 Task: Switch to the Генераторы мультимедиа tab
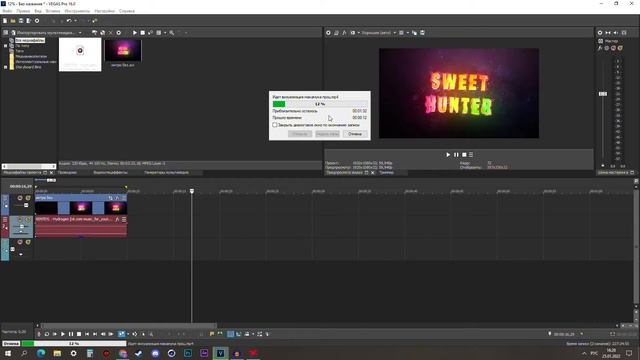167,173
